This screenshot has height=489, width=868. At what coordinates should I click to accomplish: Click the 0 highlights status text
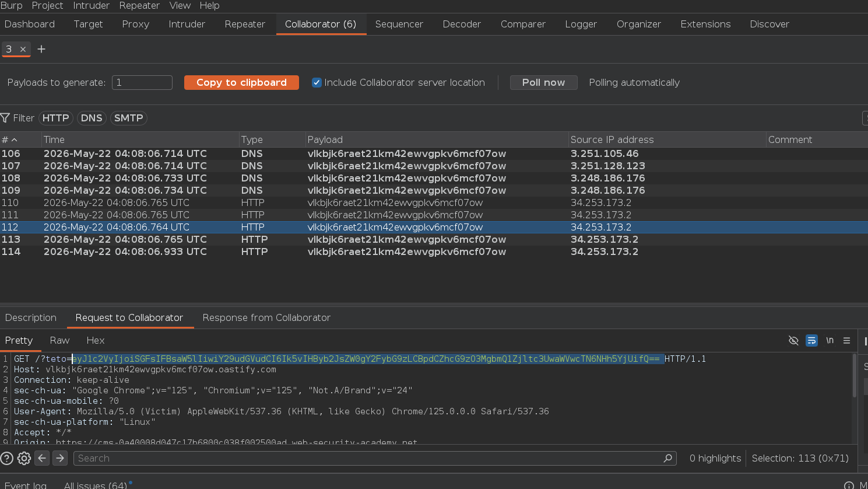point(715,459)
